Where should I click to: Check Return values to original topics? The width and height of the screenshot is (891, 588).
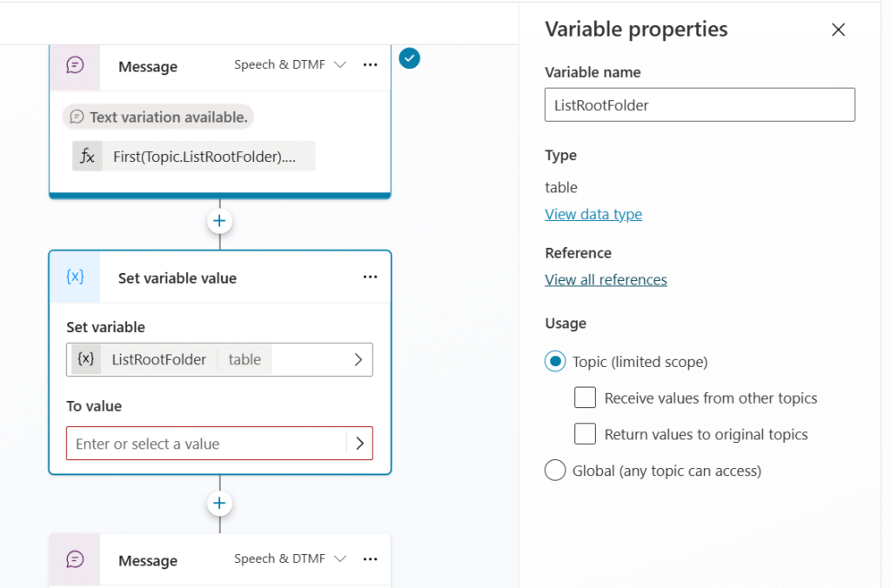[x=585, y=434]
